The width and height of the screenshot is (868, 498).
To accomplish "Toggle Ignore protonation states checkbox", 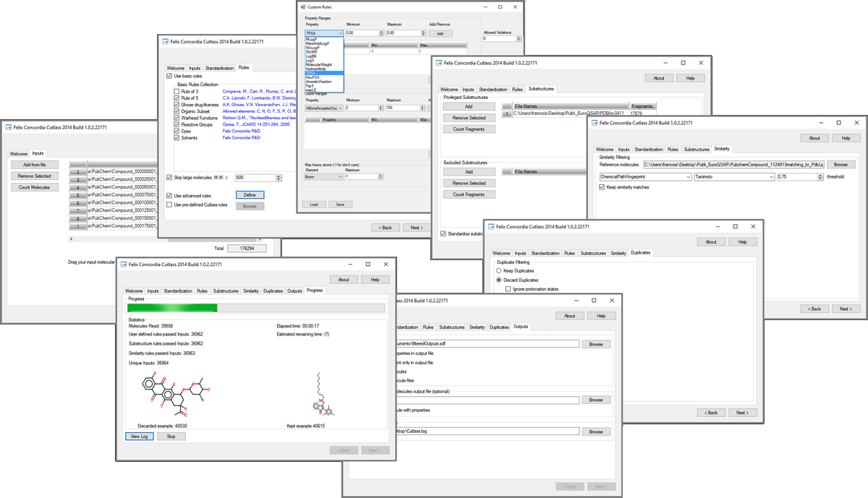I will 509,289.
